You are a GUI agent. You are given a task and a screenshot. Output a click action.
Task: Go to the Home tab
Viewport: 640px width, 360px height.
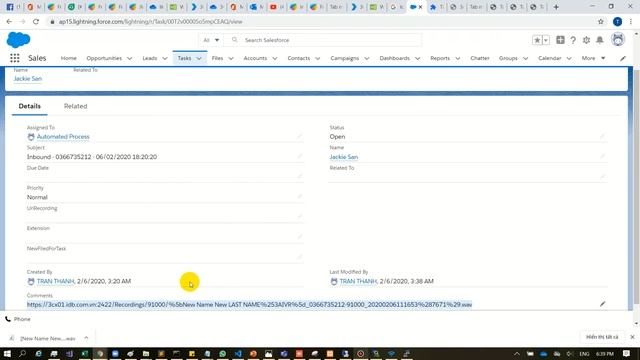click(x=69, y=58)
